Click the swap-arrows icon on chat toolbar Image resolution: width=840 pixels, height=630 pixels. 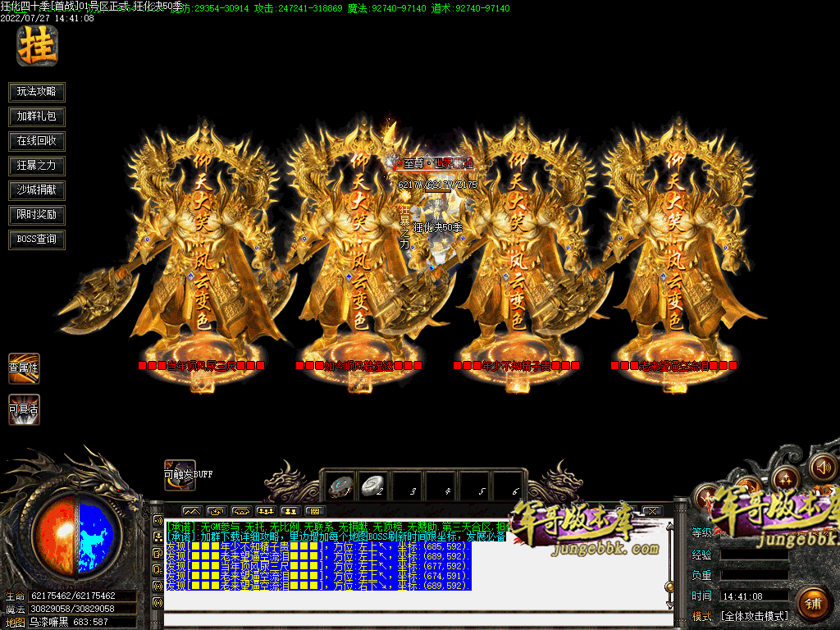point(217,511)
